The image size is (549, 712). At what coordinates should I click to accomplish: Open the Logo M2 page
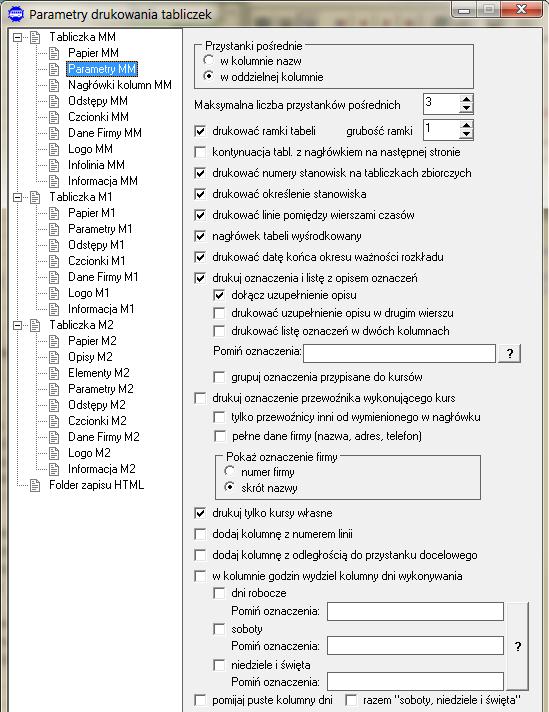tap(89, 453)
